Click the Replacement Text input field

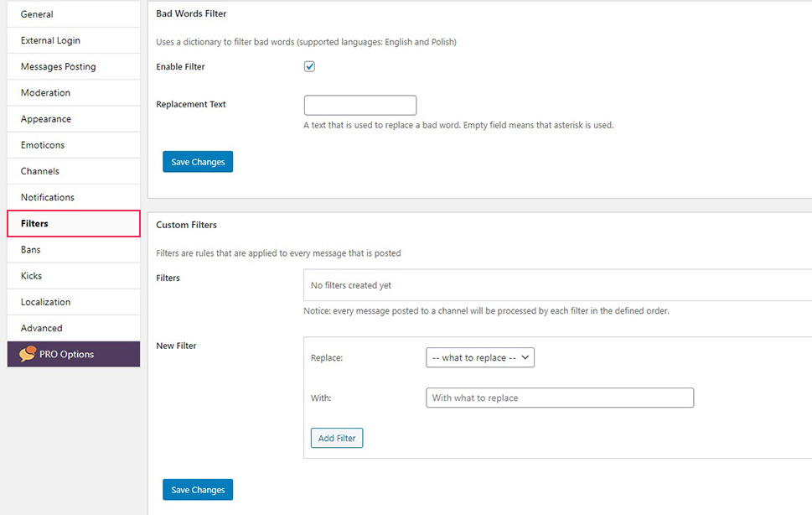(x=359, y=105)
